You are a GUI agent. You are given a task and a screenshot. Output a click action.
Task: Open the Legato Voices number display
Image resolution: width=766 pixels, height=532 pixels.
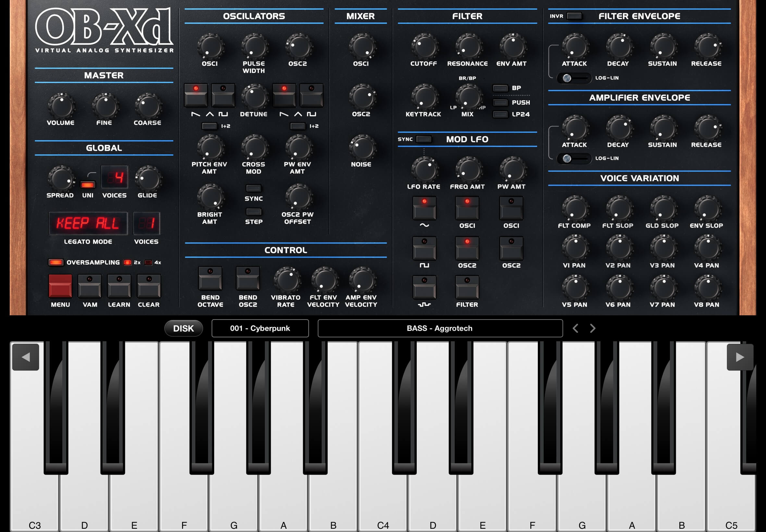pos(146,223)
